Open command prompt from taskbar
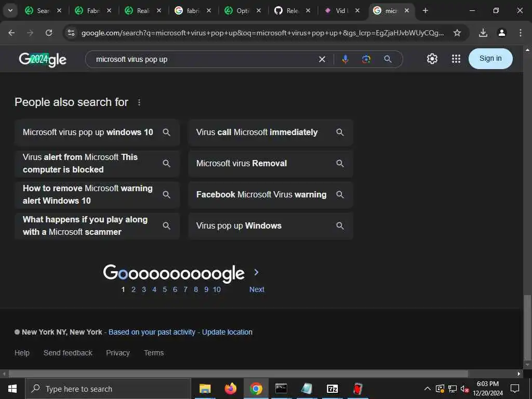Screen dimensions: 532x399 coord(281,389)
